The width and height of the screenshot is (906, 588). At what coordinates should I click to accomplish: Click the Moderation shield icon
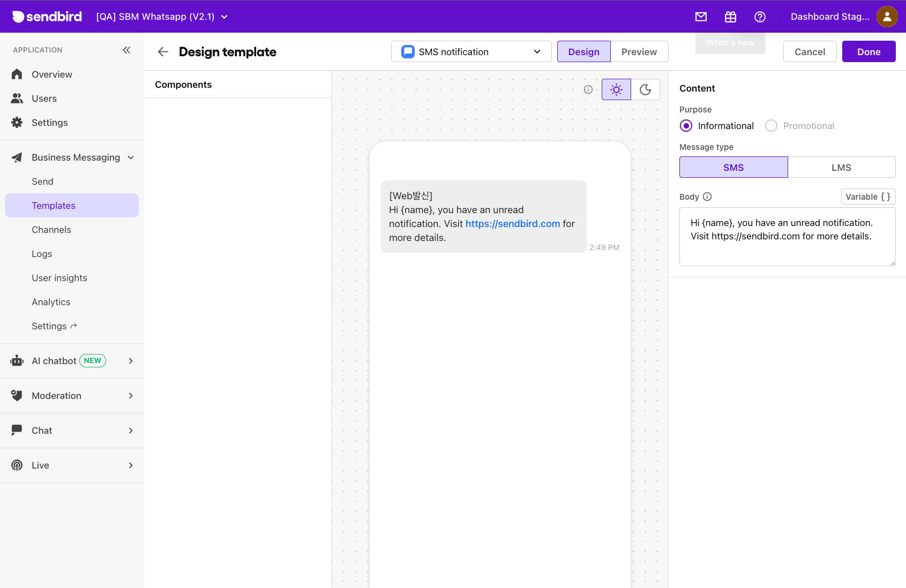[x=17, y=395]
